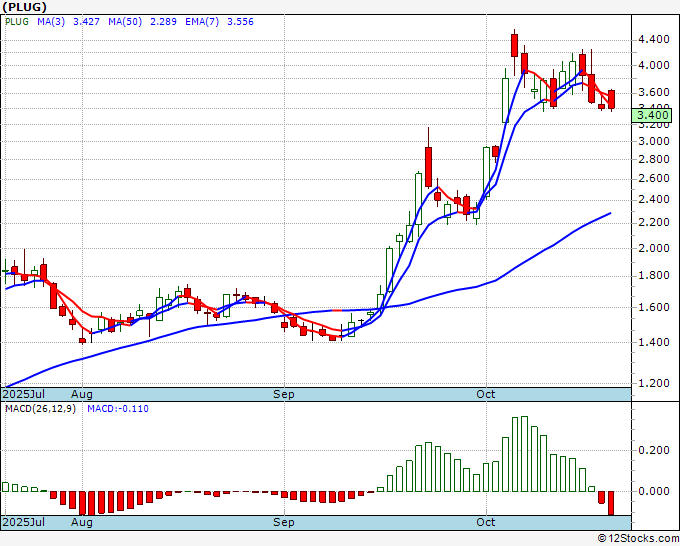This screenshot has width=680, height=546.
Task: Select the MA(3) value 3.427
Action: (x=86, y=22)
